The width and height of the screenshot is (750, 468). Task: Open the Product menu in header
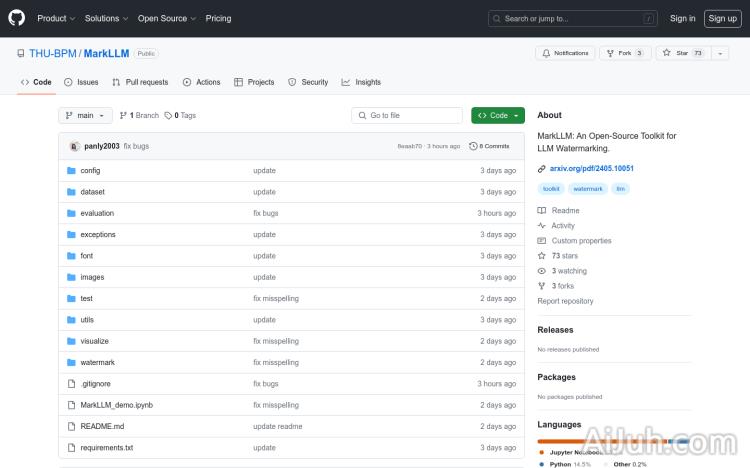[x=56, y=18]
